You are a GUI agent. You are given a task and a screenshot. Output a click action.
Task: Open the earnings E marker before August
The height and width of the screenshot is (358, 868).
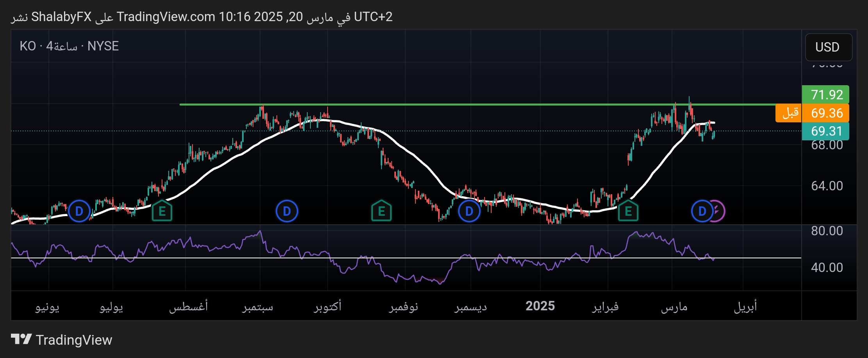pos(162,211)
